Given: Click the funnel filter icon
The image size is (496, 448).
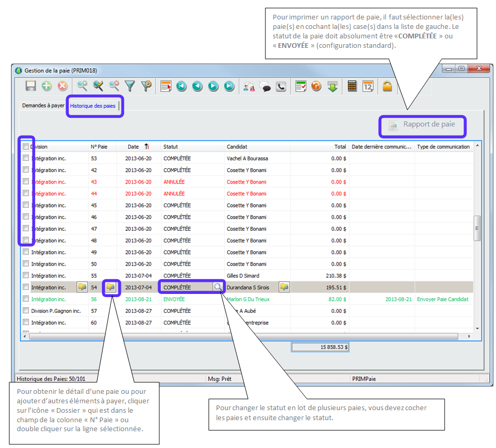Looking at the screenshot, I should [130, 86].
